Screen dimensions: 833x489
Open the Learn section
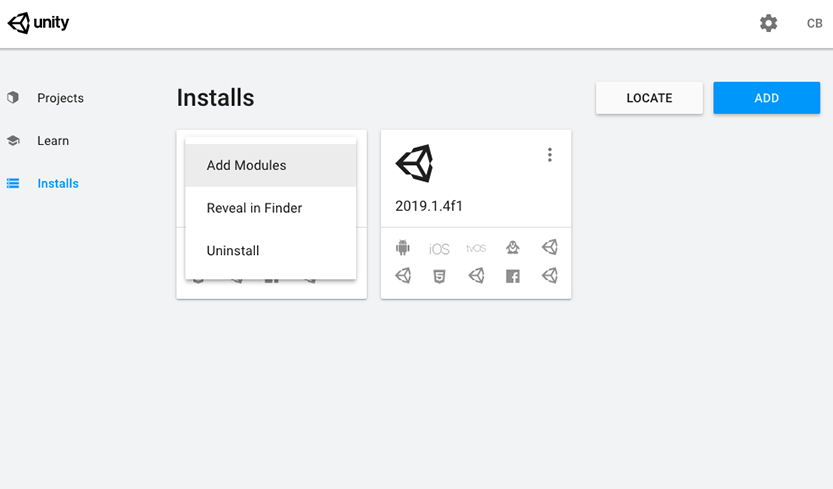[53, 141]
